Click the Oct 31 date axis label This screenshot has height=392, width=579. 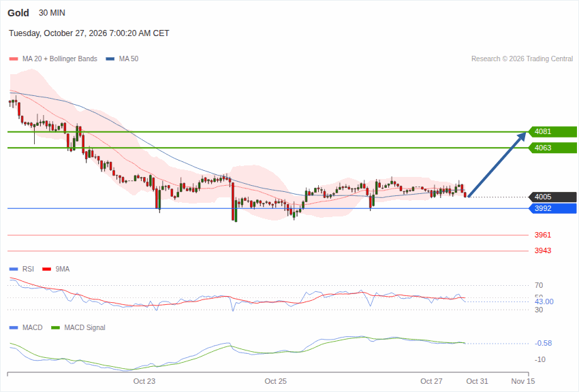(x=477, y=381)
